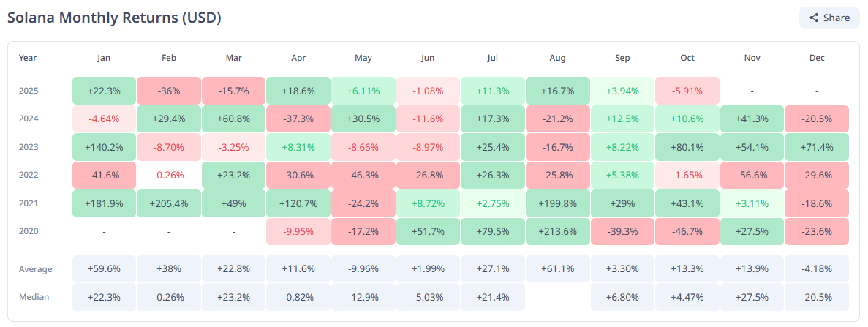
Task: Click the August average +61.1% cell
Action: point(557,269)
